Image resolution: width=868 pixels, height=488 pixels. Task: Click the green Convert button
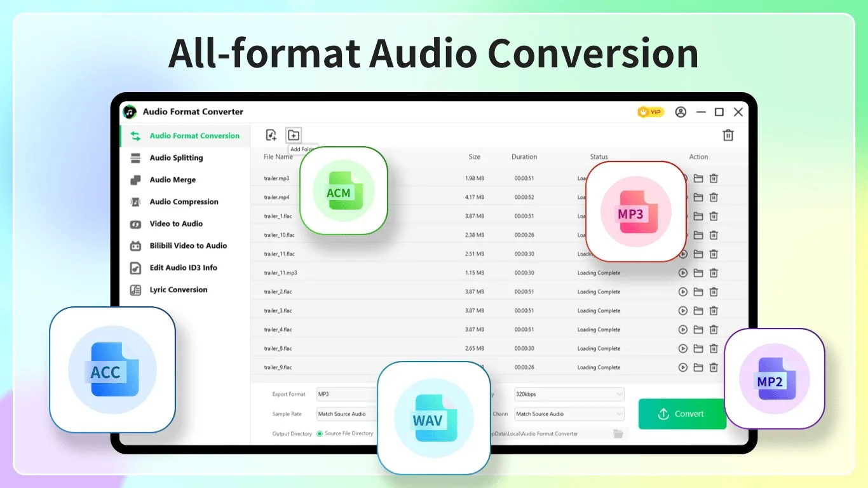coord(682,414)
